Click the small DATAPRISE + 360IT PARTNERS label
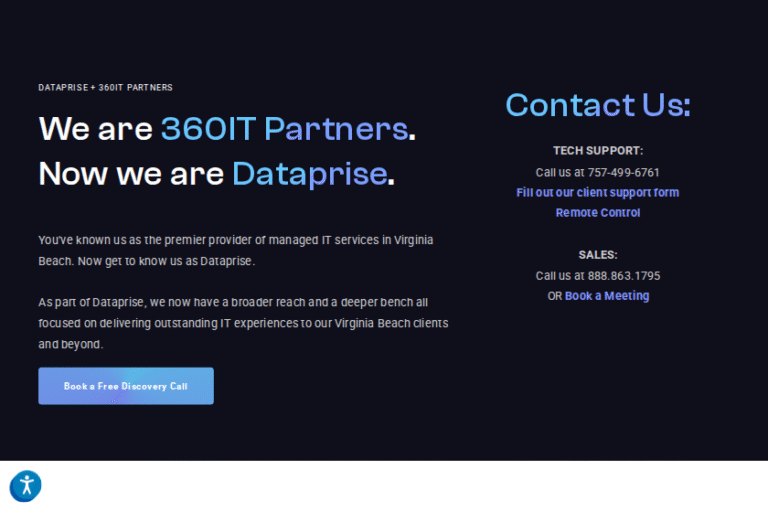This screenshot has width=768, height=512. point(105,88)
